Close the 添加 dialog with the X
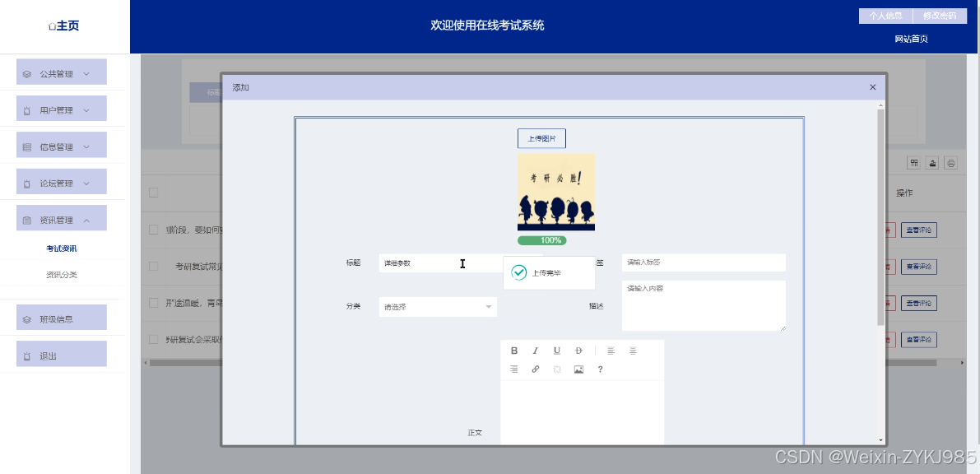The height and width of the screenshot is (474, 980). (x=872, y=87)
